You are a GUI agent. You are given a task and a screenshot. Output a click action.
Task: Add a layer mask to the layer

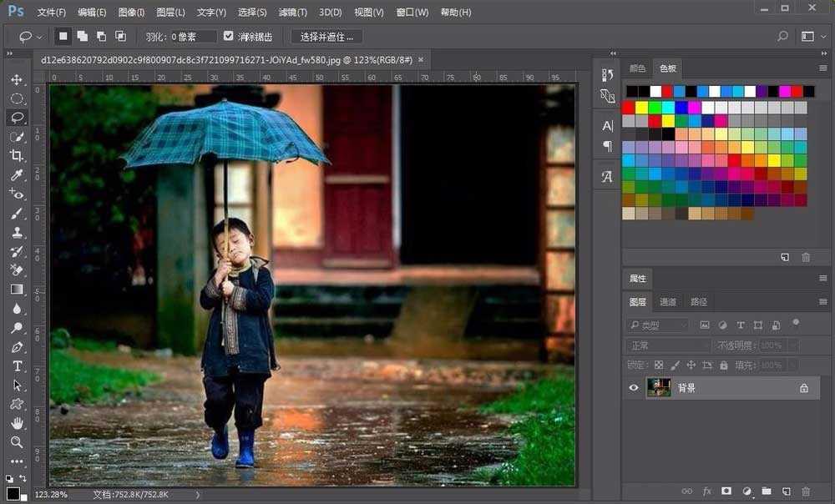click(726, 491)
